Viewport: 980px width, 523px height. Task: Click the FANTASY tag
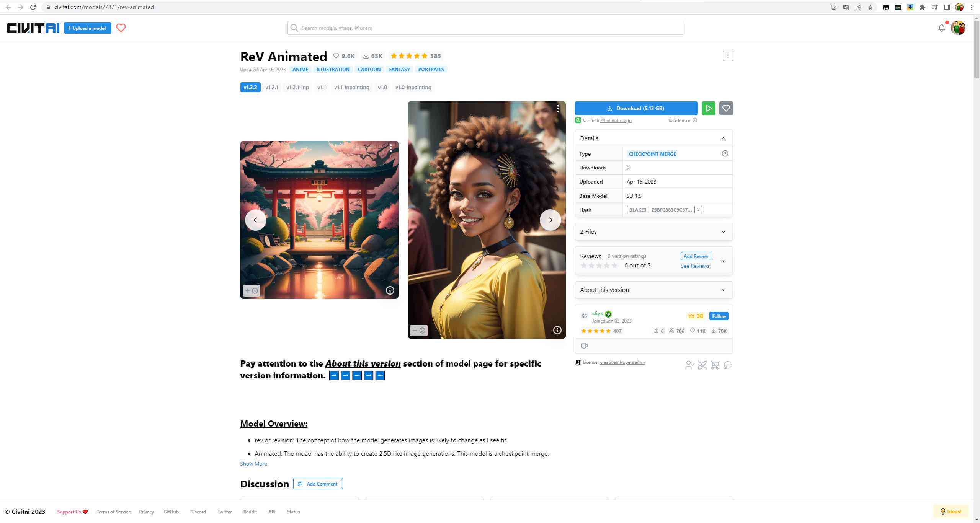pos(399,69)
